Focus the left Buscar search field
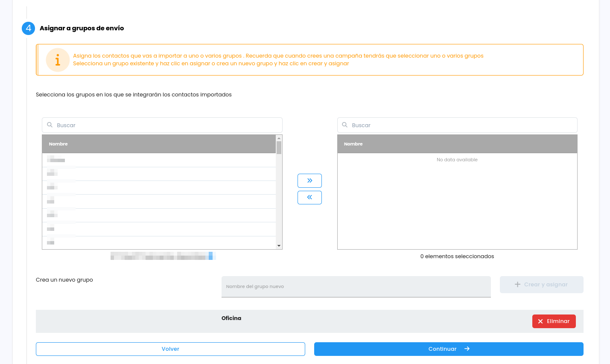 (166, 125)
